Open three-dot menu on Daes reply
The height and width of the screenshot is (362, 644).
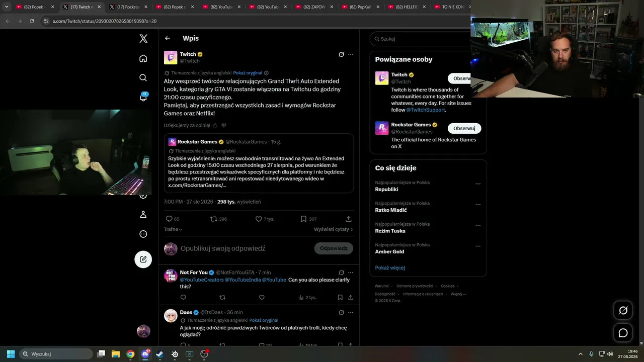pos(351,313)
